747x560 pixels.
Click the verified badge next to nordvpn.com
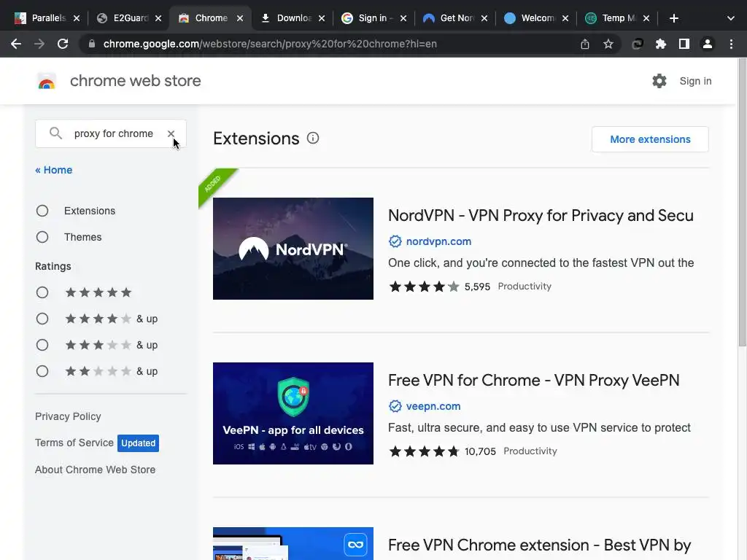(x=395, y=241)
